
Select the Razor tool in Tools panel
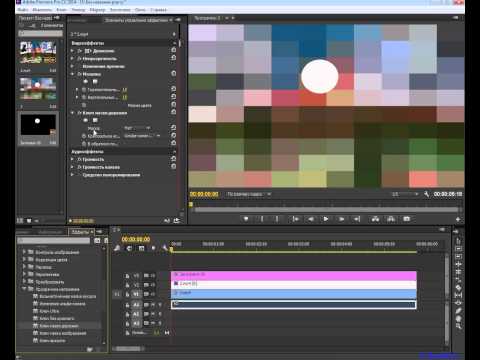(458, 288)
